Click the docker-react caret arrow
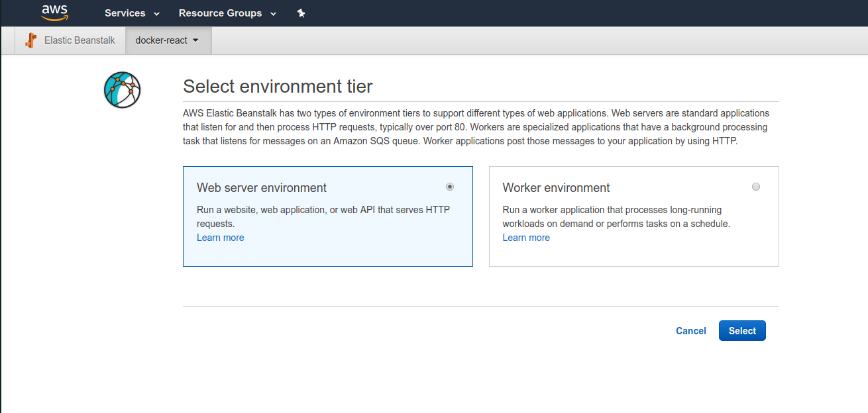The width and height of the screenshot is (868, 413). tap(195, 40)
